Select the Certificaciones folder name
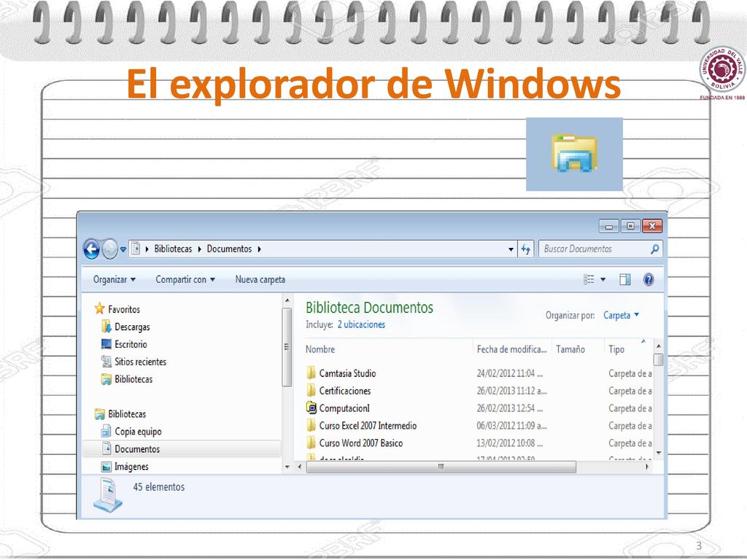 pos(345,391)
